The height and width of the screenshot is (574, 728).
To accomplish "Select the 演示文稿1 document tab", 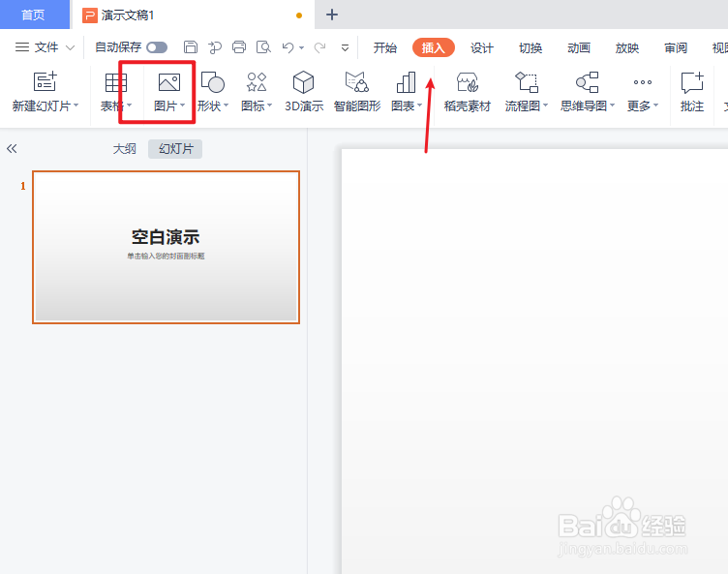I will [x=193, y=15].
